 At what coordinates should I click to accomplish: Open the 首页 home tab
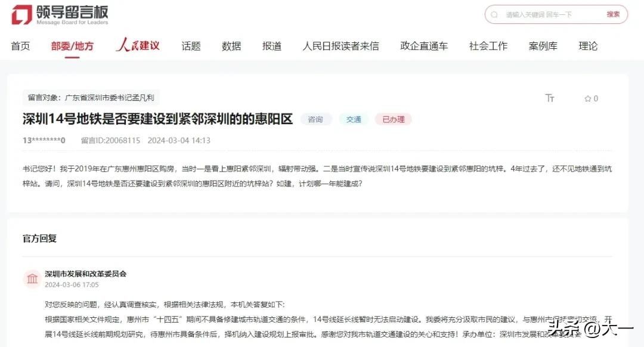[20, 46]
